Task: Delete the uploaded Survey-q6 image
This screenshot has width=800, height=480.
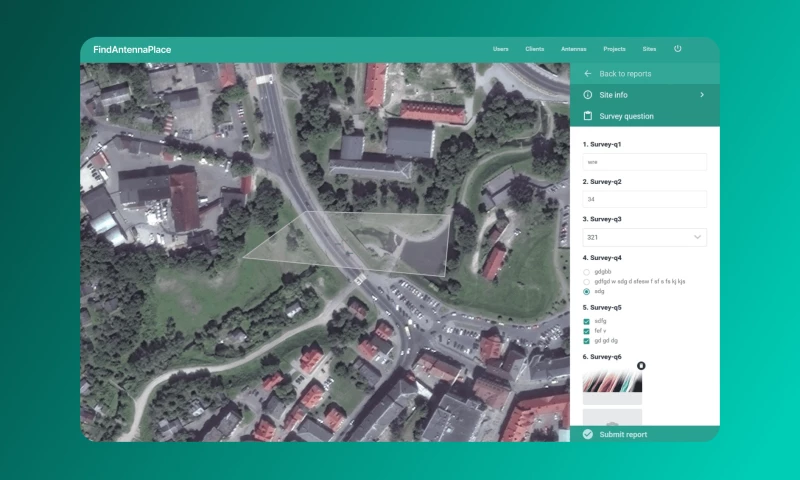Action: 641,366
